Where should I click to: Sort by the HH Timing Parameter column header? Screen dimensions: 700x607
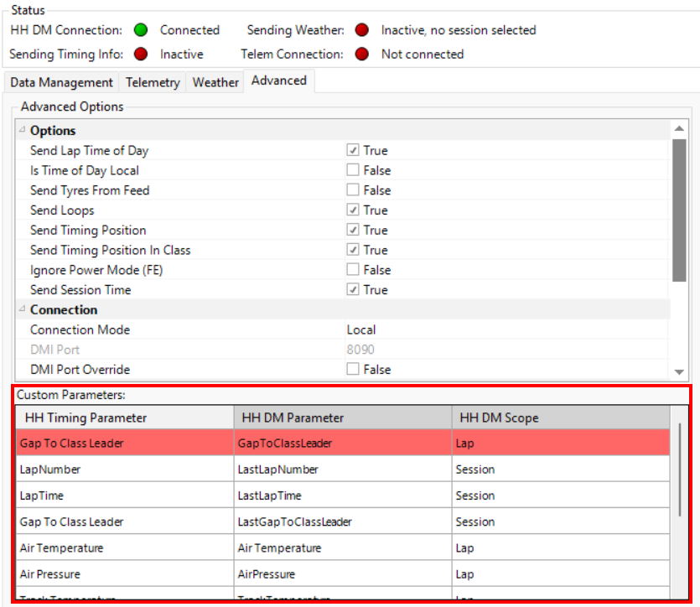tap(124, 418)
